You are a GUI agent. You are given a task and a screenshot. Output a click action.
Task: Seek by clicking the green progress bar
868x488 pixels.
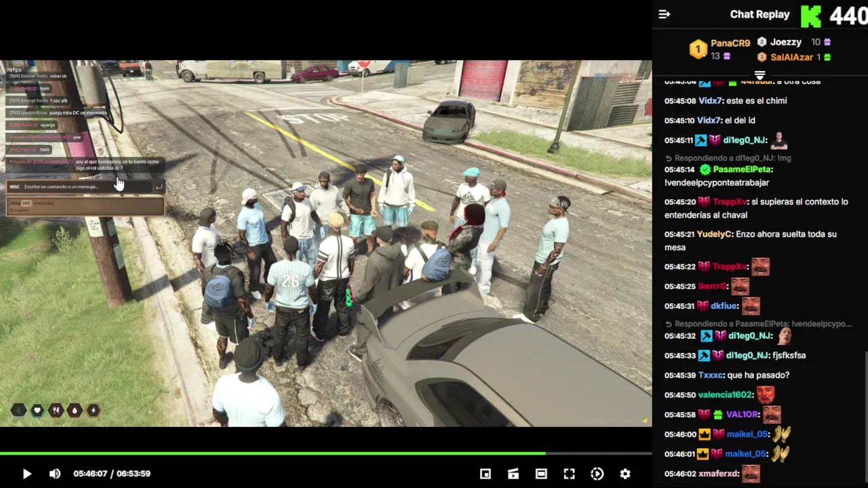point(271,453)
